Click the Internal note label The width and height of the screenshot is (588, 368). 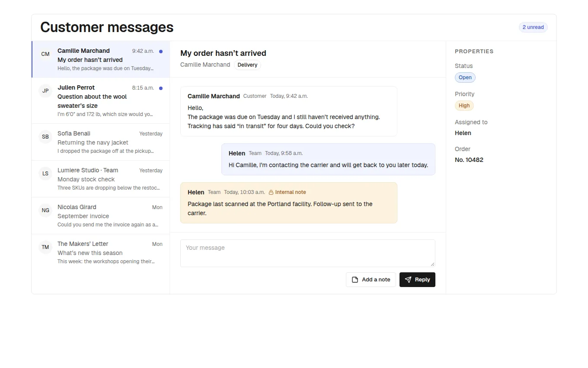tap(291, 192)
